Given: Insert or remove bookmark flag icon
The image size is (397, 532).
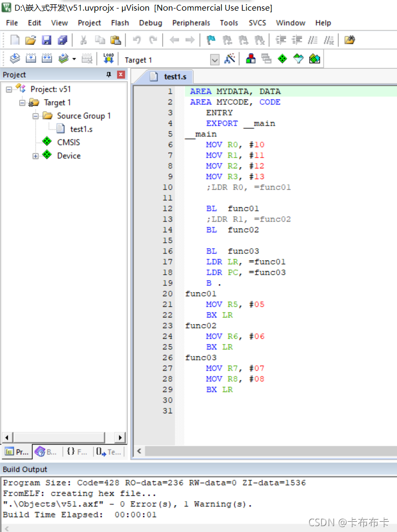Looking at the screenshot, I should (x=211, y=40).
